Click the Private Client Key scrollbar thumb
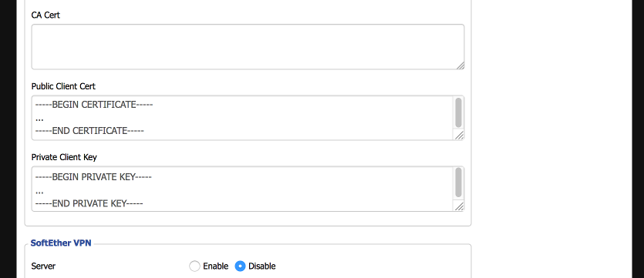Viewport: 644px width, 278px height. [x=458, y=183]
